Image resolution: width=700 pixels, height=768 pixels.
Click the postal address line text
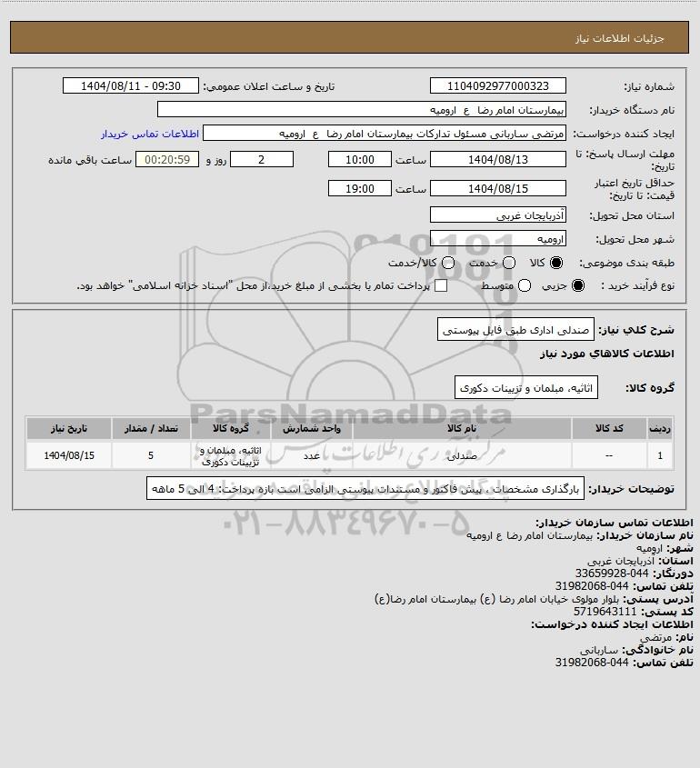[x=496, y=599]
